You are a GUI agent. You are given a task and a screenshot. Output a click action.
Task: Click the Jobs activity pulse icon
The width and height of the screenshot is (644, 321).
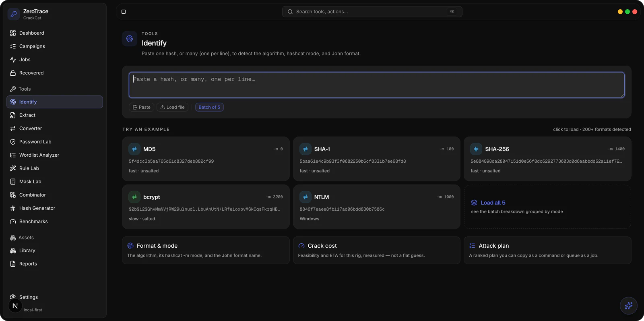tap(13, 60)
